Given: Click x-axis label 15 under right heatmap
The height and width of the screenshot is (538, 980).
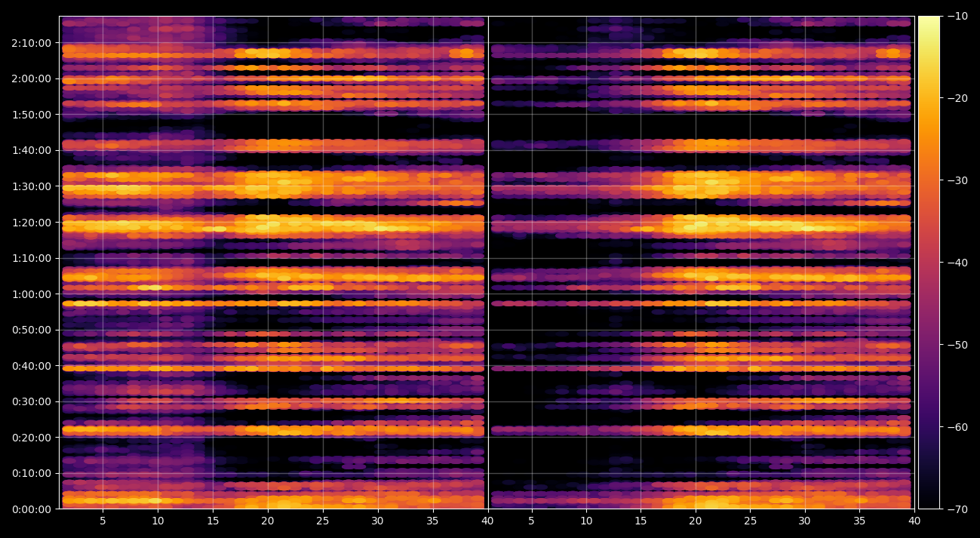Looking at the screenshot, I should [641, 521].
